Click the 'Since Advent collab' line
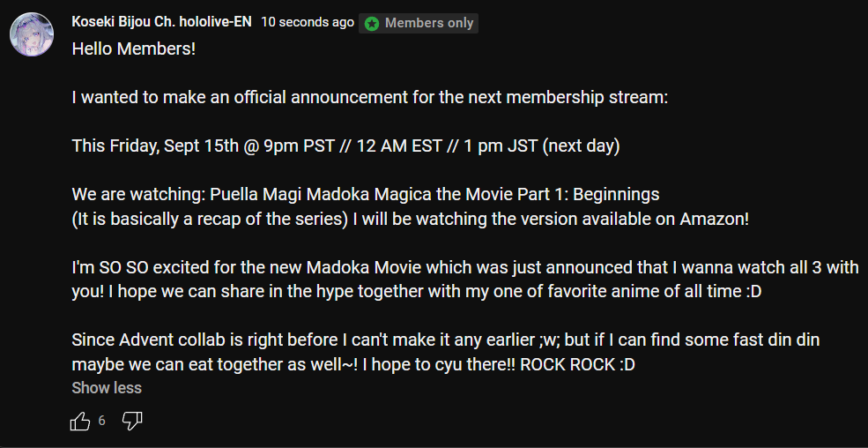Viewport: 868px width, 448px height. coord(446,340)
